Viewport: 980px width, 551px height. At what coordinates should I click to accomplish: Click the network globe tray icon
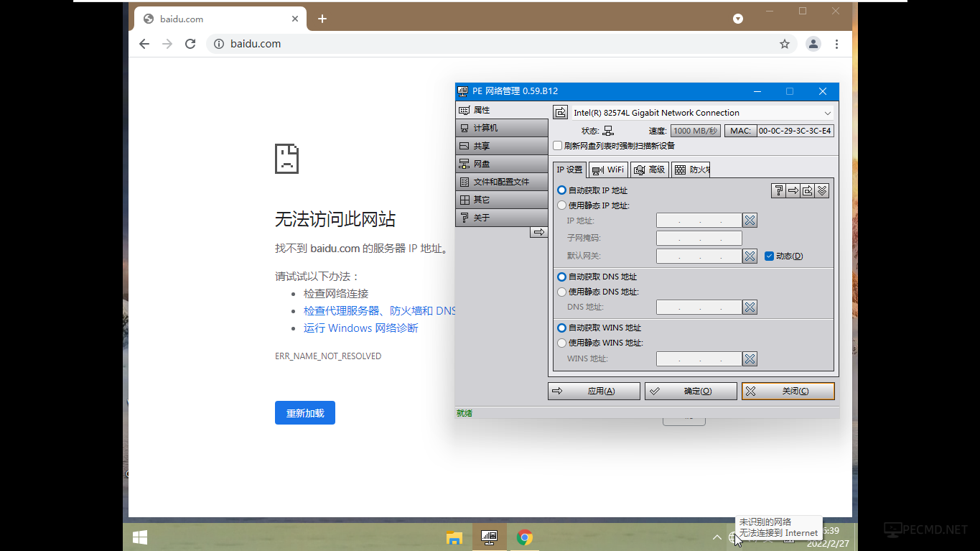coord(734,537)
